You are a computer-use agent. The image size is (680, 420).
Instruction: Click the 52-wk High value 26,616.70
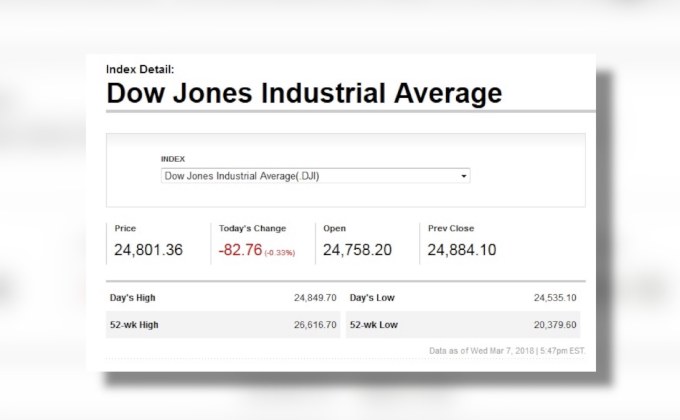(315, 325)
